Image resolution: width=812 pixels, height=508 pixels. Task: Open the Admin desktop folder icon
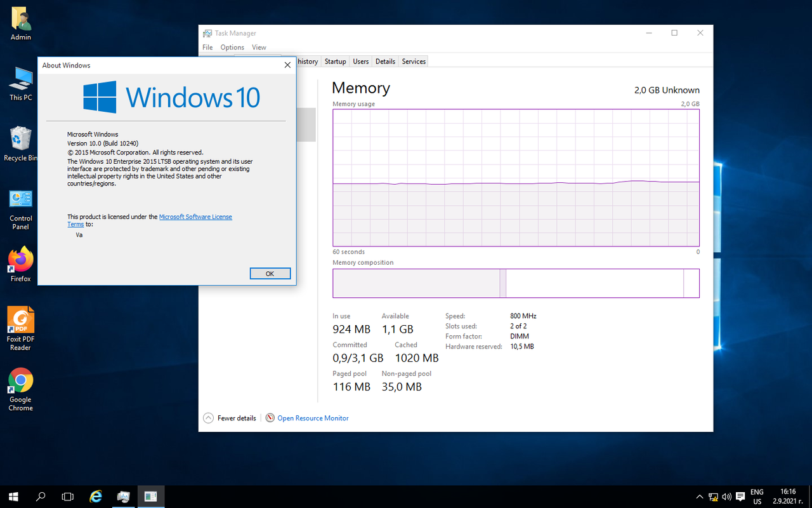click(20, 24)
